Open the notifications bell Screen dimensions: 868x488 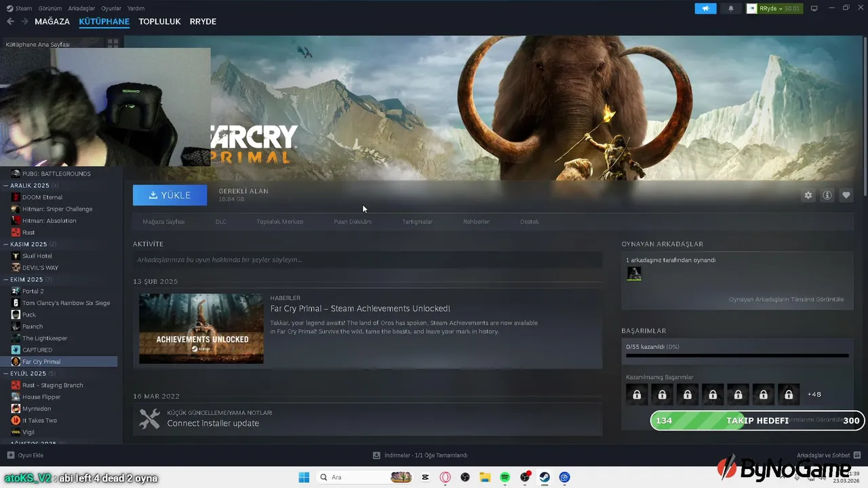point(731,8)
